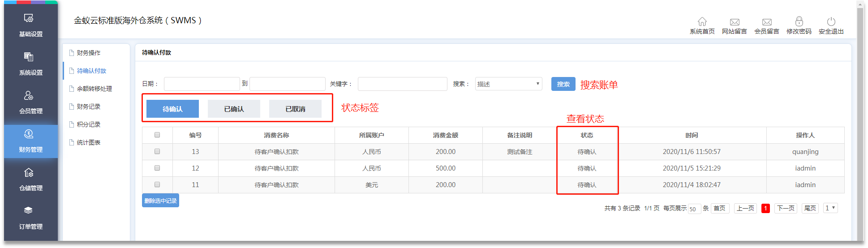Open 财务记录 in the side menu
The image size is (868, 248).
pyautogui.click(x=89, y=107)
